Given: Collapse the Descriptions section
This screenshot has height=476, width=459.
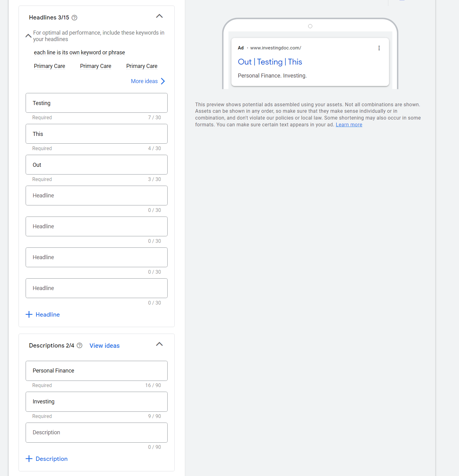Looking at the screenshot, I should (159, 344).
